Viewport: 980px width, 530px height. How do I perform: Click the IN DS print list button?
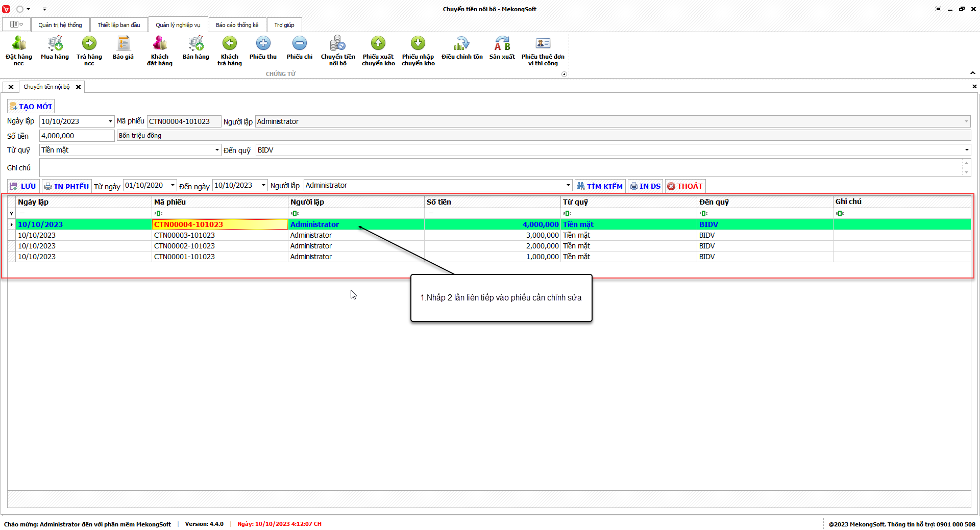coord(645,186)
